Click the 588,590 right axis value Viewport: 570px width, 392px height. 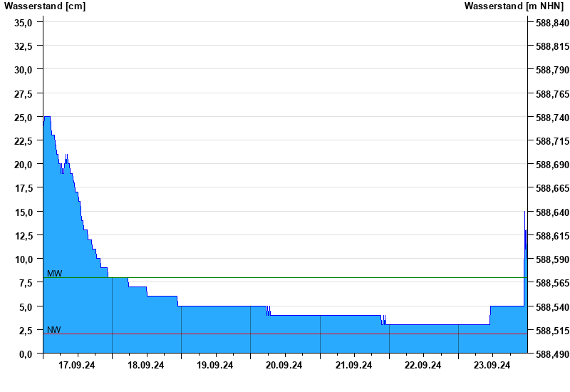(552, 259)
